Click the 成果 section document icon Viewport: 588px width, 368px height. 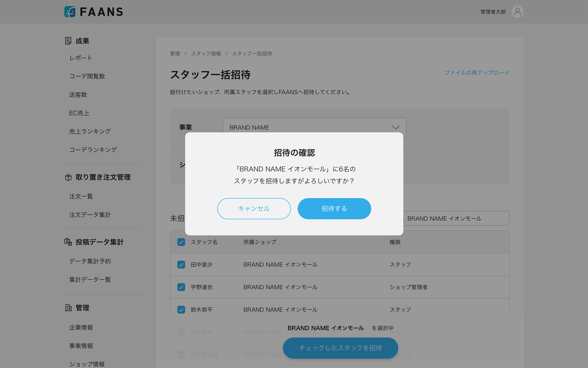[68, 41]
